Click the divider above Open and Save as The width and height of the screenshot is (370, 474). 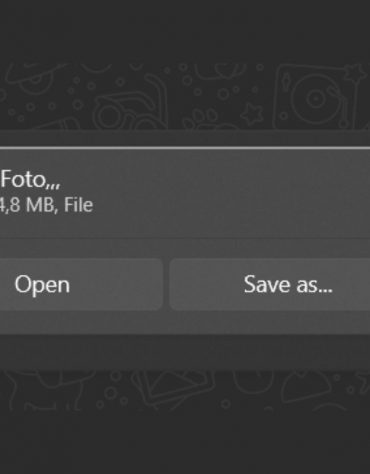click(185, 238)
